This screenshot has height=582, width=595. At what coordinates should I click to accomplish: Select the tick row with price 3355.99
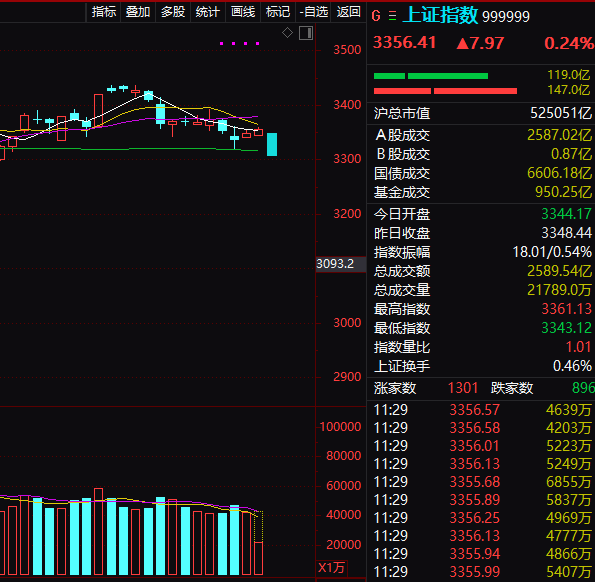[x=482, y=572]
